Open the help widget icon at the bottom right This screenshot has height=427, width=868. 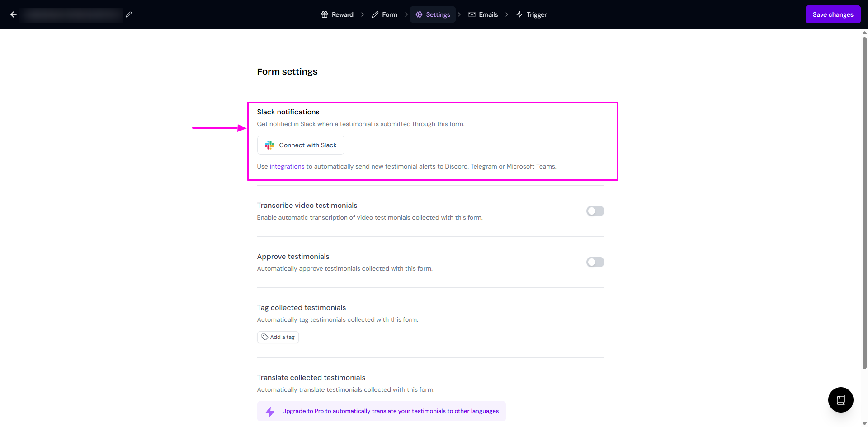click(x=841, y=400)
